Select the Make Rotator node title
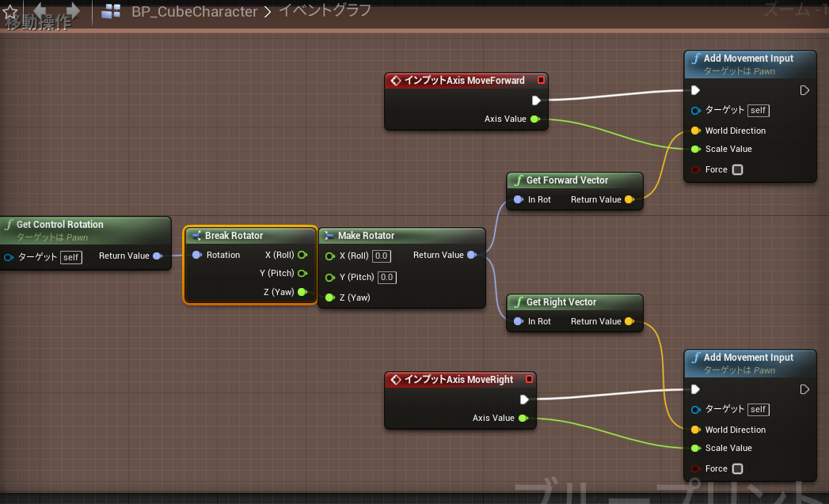Screen dimensions: 829x504 366,236
